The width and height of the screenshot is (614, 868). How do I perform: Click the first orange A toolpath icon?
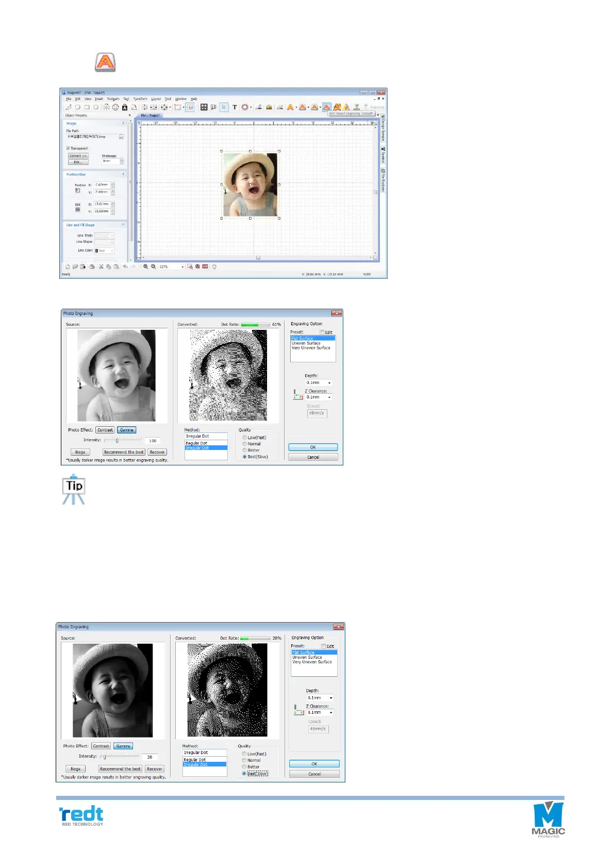click(290, 107)
